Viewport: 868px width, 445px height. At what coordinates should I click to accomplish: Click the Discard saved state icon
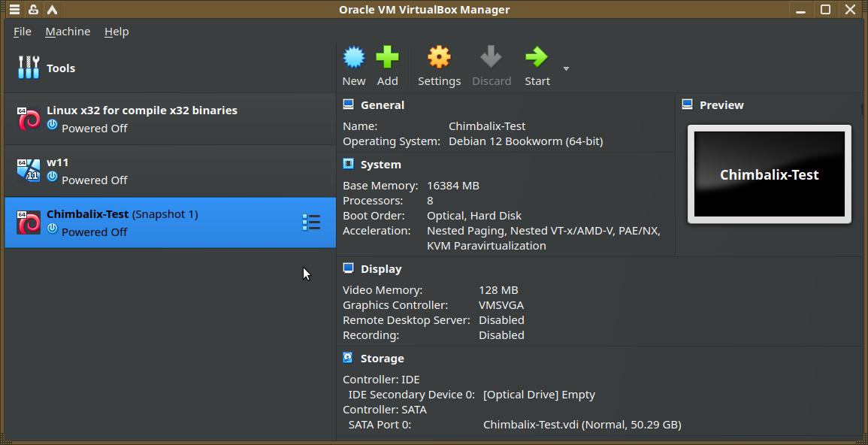point(491,58)
